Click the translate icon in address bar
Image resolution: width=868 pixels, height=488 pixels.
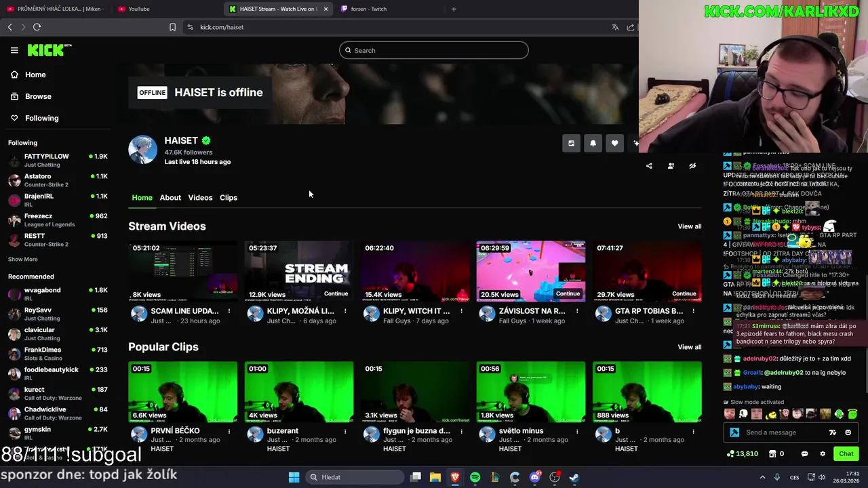[615, 27]
